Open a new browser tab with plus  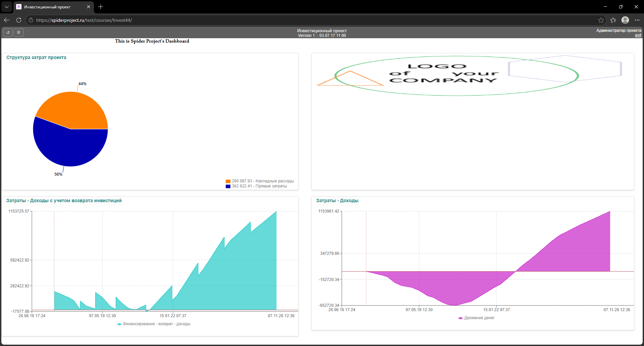click(101, 7)
